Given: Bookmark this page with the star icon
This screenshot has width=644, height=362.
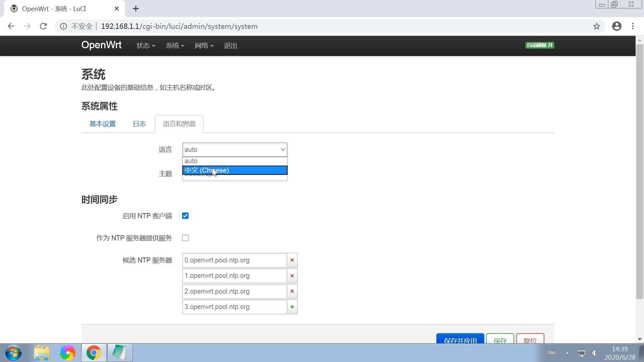Looking at the screenshot, I should point(597,26).
